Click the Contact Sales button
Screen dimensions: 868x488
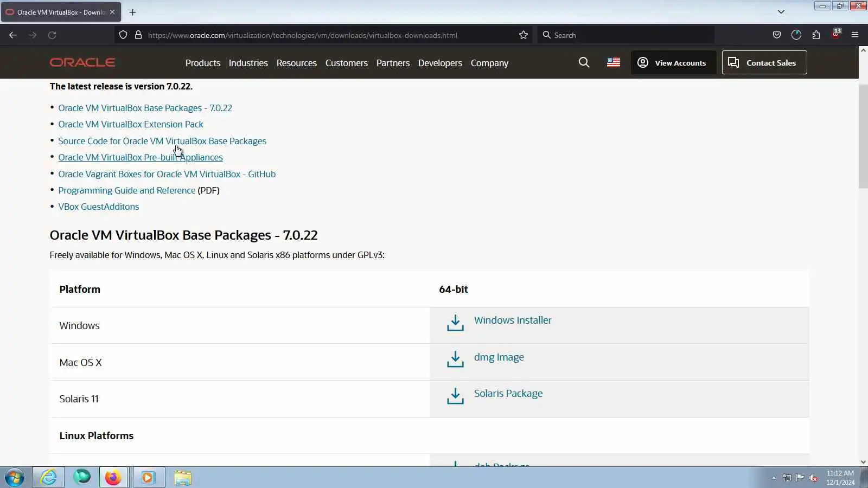click(764, 62)
